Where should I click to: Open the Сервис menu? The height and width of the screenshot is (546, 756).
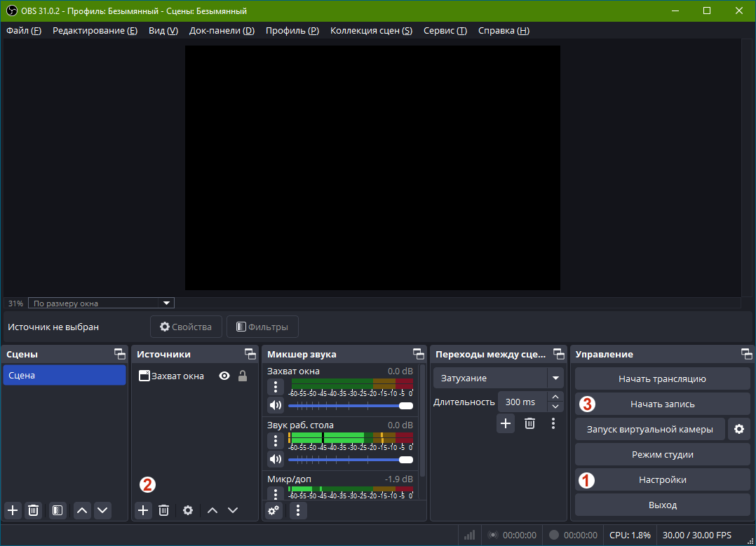click(445, 31)
